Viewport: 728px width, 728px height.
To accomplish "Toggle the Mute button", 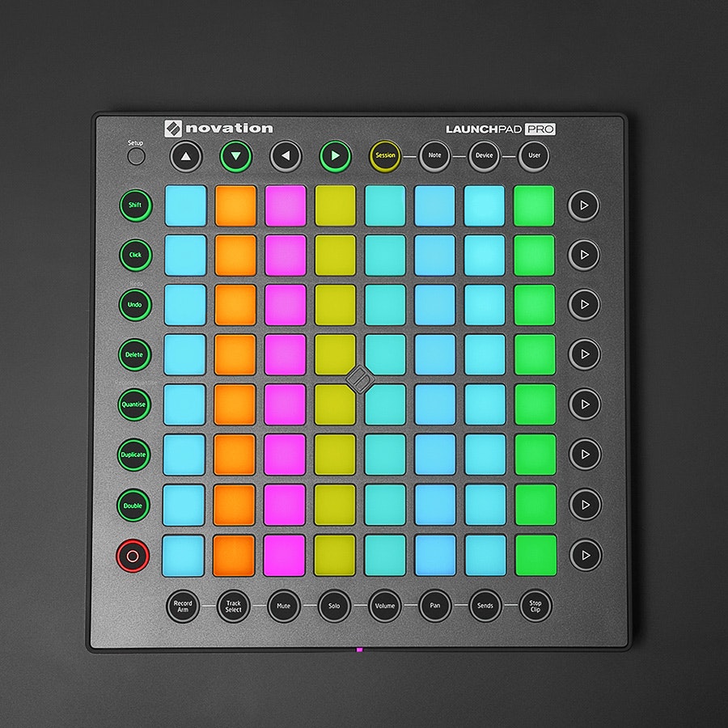I will (284, 605).
